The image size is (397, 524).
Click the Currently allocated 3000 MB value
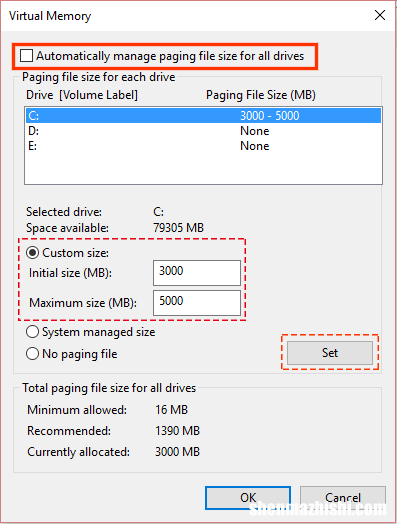[x=177, y=452]
